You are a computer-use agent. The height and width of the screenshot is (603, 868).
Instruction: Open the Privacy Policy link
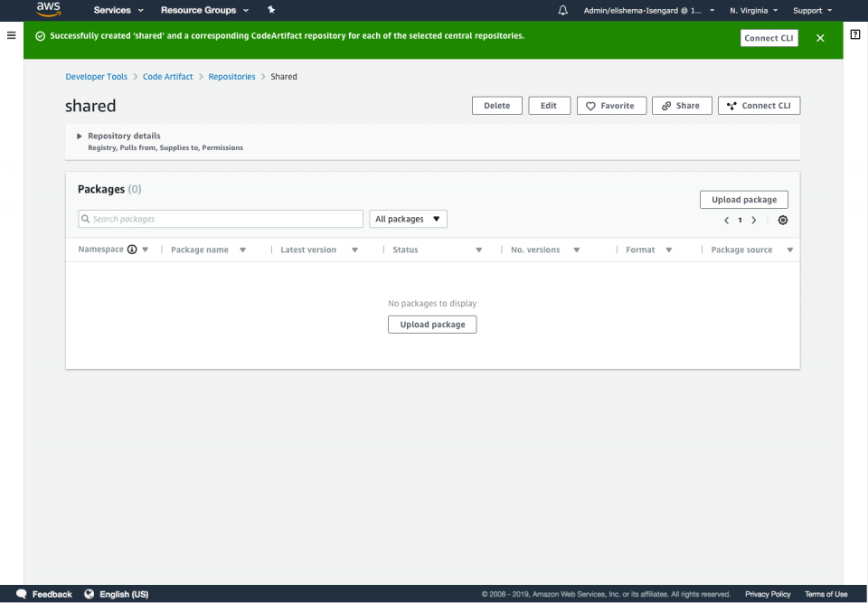click(x=768, y=594)
